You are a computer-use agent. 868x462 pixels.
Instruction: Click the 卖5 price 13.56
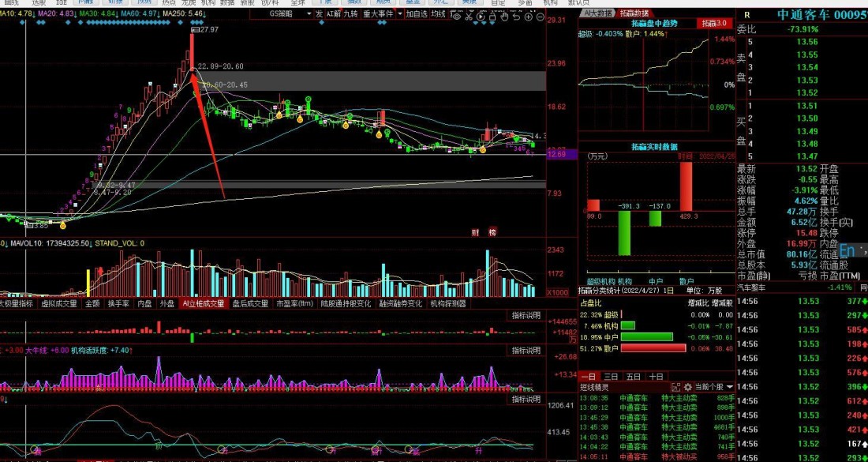point(807,42)
